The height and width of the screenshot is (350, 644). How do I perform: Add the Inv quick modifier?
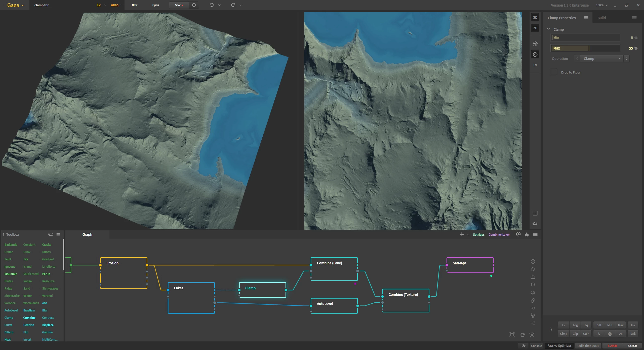point(633,325)
